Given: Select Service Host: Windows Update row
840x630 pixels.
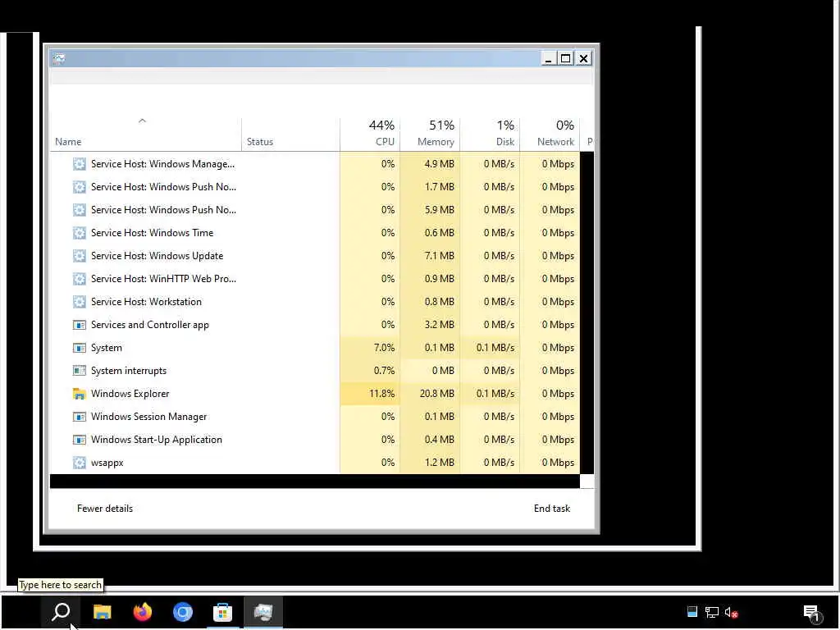Looking at the screenshot, I should (x=315, y=256).
